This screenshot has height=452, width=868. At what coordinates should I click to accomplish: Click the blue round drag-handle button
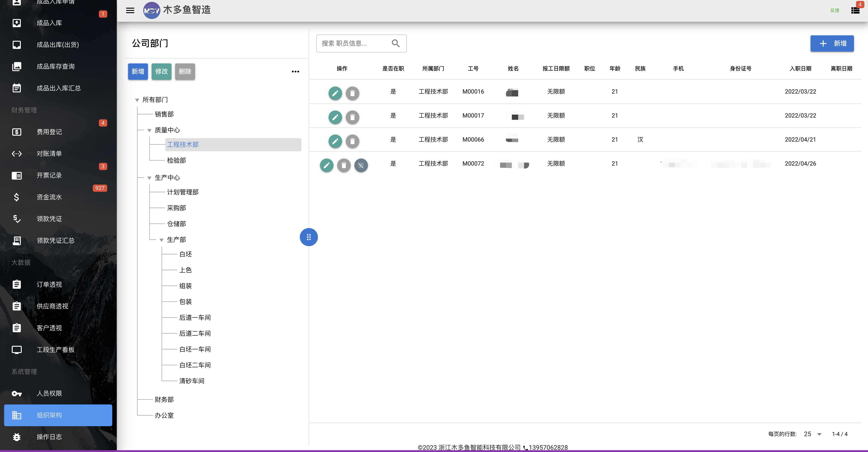309,237
